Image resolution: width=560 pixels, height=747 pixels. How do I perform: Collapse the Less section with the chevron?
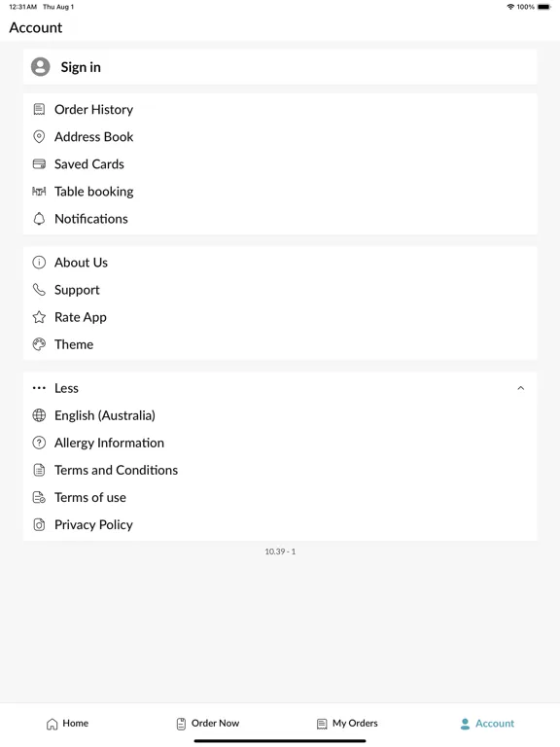coord(521,388)
